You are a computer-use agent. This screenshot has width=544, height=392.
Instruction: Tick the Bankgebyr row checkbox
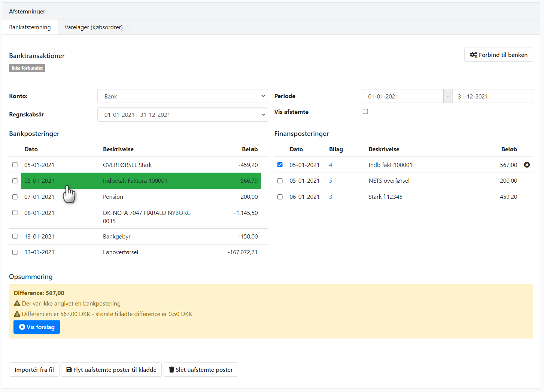click(x=15, y=236)
